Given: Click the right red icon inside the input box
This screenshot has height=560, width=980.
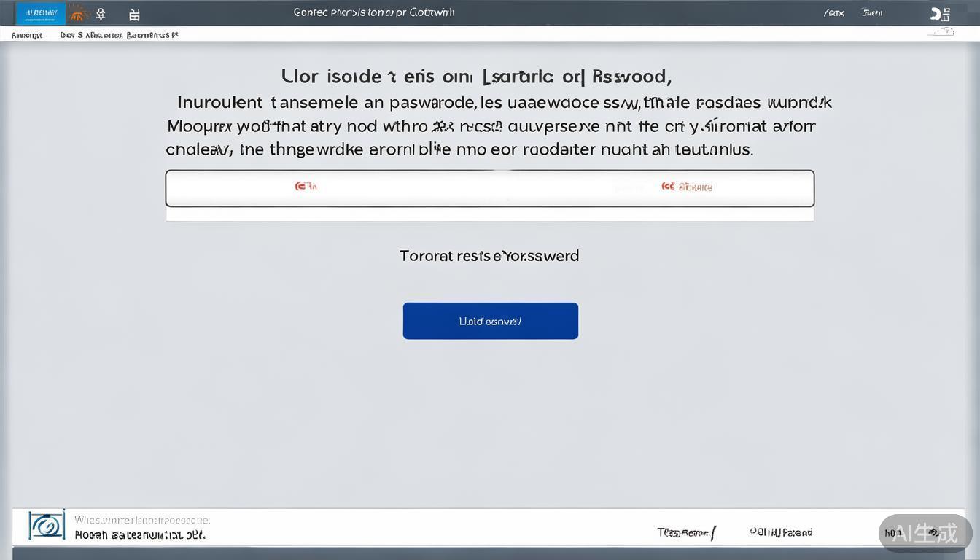Looking at the screenshot, I should tap(687, 187).
